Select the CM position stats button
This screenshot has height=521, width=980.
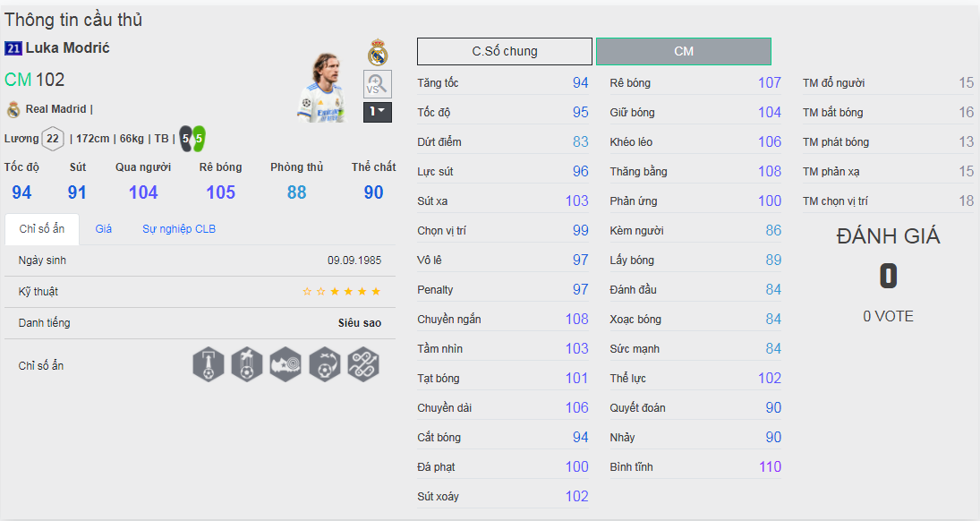[x=684, y=51]
